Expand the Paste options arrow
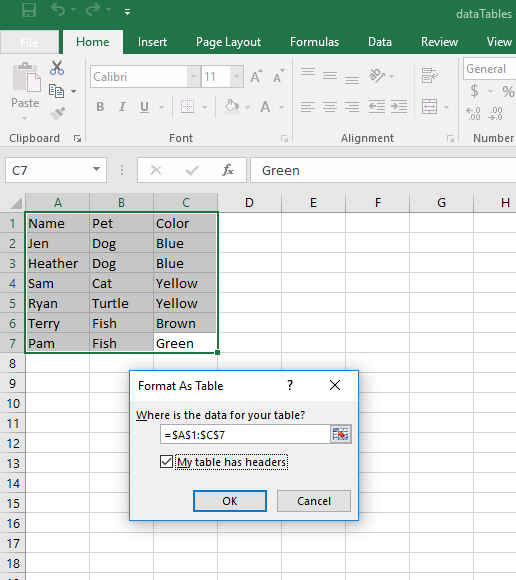This screenshot has width=516, height=580. [x=24, y=118]
